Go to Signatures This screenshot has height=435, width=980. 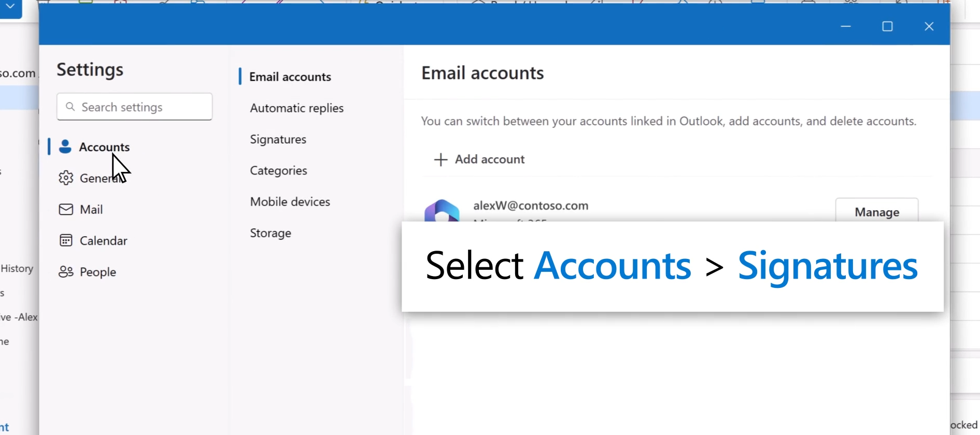pos(278,139)
